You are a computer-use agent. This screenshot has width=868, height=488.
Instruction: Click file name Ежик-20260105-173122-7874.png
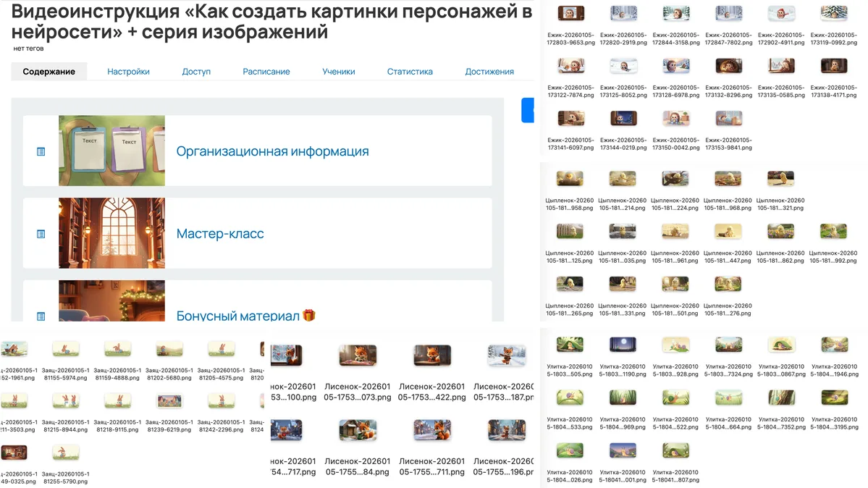(x=570, y=91)
